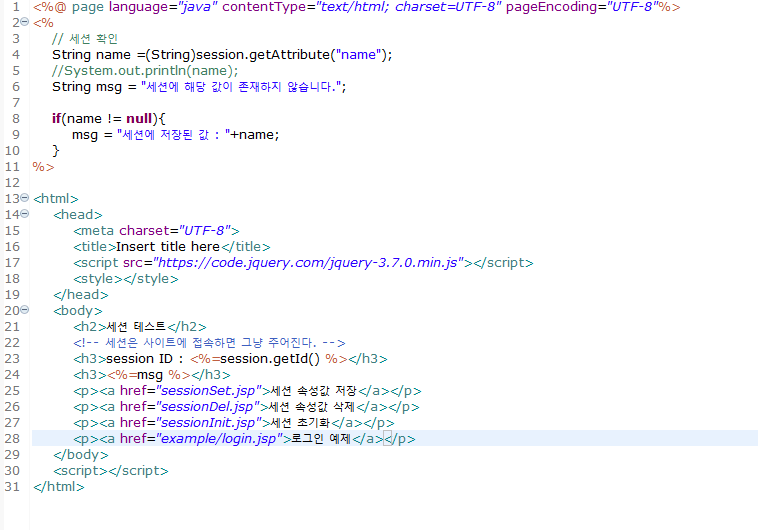758x530 pixels.
Task: Collapse the body fold at line 20
Action: point(25,309)
